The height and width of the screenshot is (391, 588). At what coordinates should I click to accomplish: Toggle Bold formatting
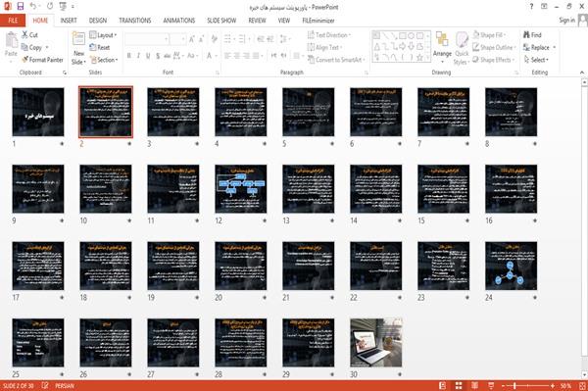[x=129, y=56]
